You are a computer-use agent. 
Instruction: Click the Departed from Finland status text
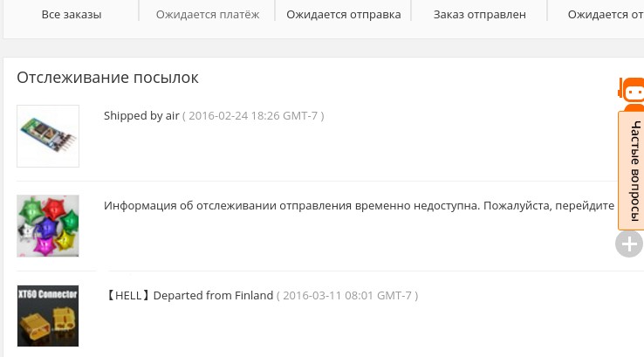(x=214, y=295)
